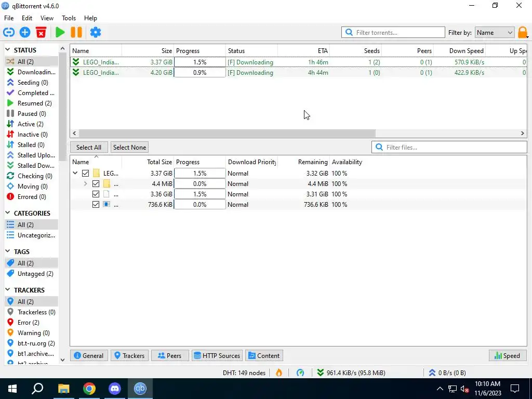The image size is (532, 399).
Task: Select the Paused (0) status filter
Action: [32, 114]
